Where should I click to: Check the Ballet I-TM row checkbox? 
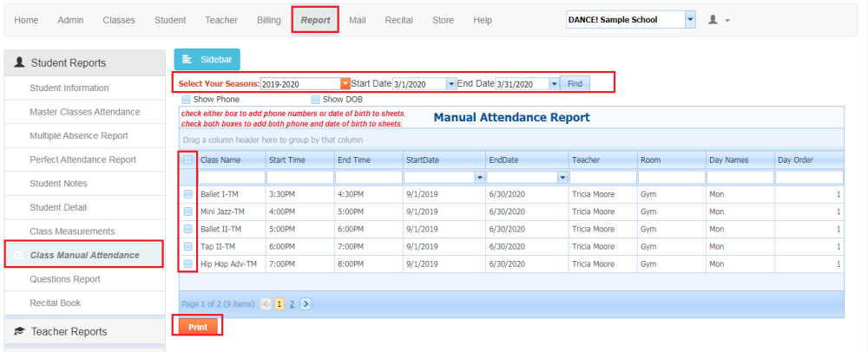pos(188,194)
